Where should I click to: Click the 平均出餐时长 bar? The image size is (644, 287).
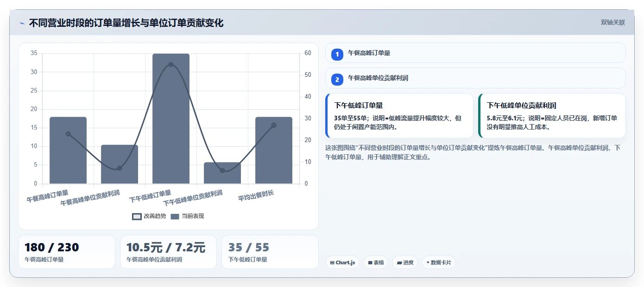274,150
